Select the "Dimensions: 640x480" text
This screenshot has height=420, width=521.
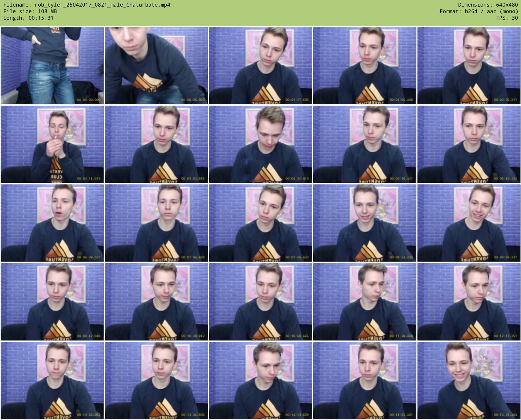[488, 5]
